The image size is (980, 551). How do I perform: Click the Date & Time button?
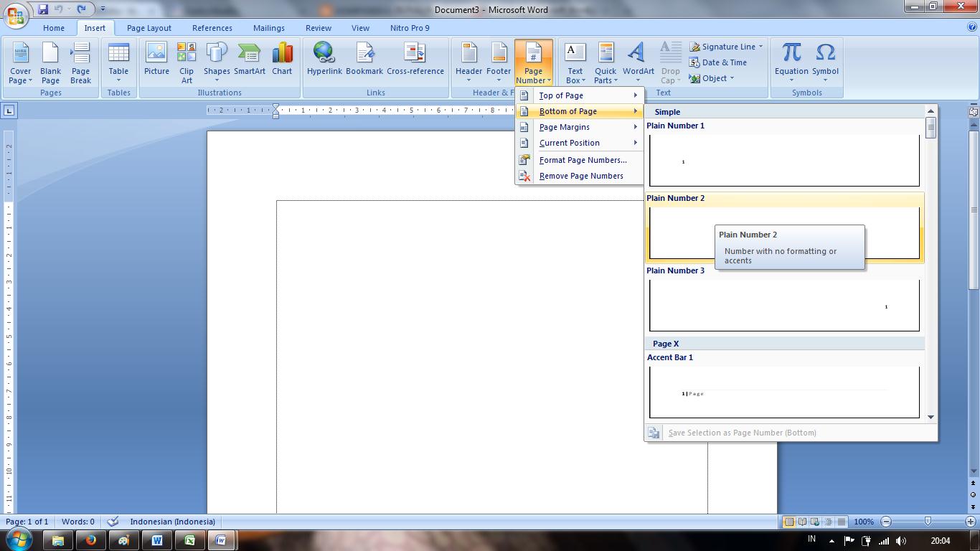(718, 62)
